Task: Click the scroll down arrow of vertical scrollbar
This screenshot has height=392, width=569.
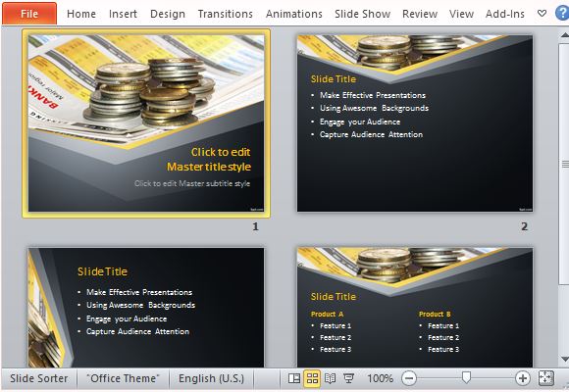Action: (565, 360)
